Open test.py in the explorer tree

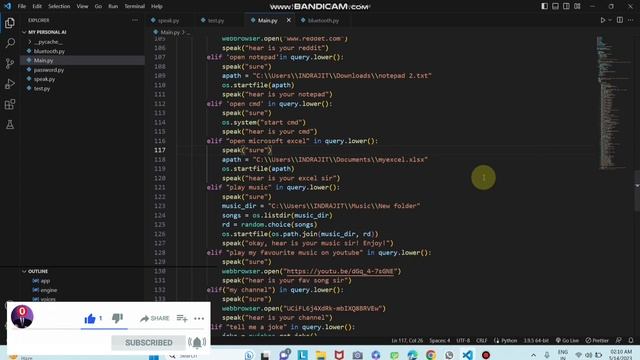(42, 89)
